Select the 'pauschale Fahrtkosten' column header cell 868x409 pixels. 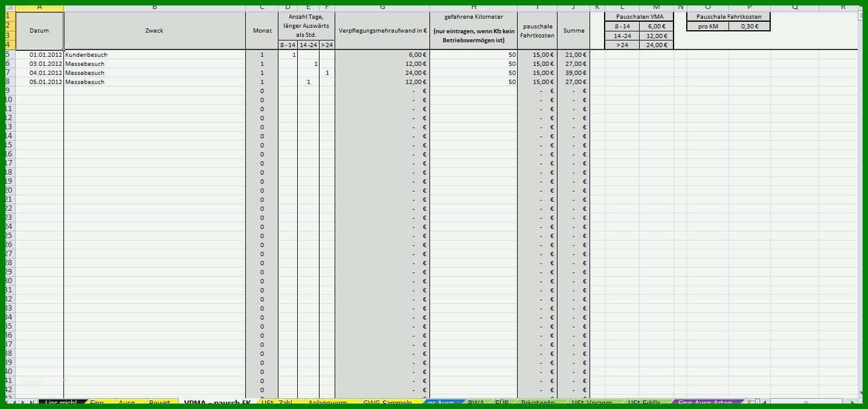[x=537, y=30]
